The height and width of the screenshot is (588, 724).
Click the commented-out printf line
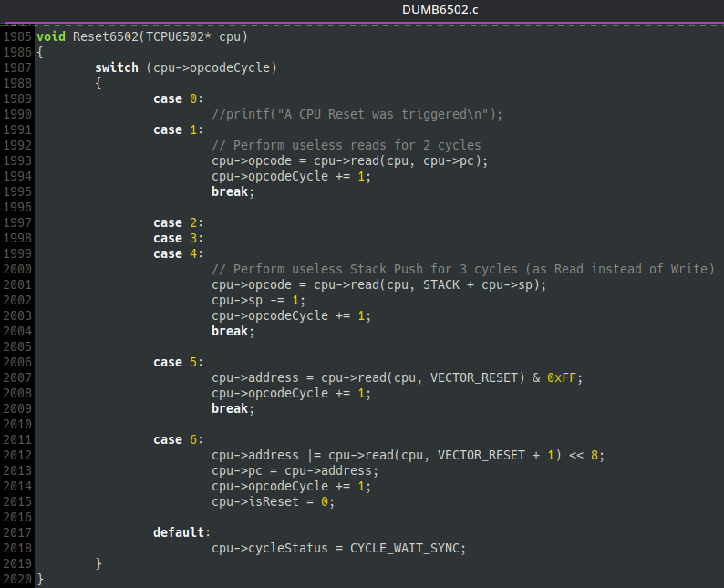(x=357, y=114)
